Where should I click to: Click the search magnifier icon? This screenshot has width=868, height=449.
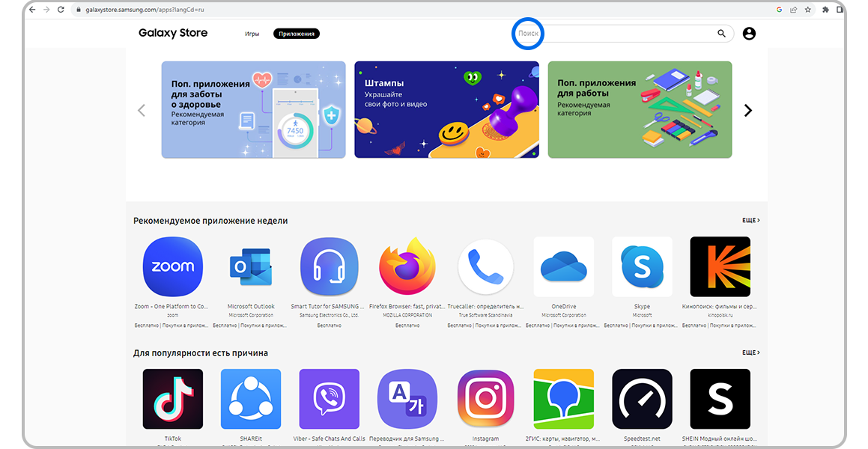[x=721, y=33]
